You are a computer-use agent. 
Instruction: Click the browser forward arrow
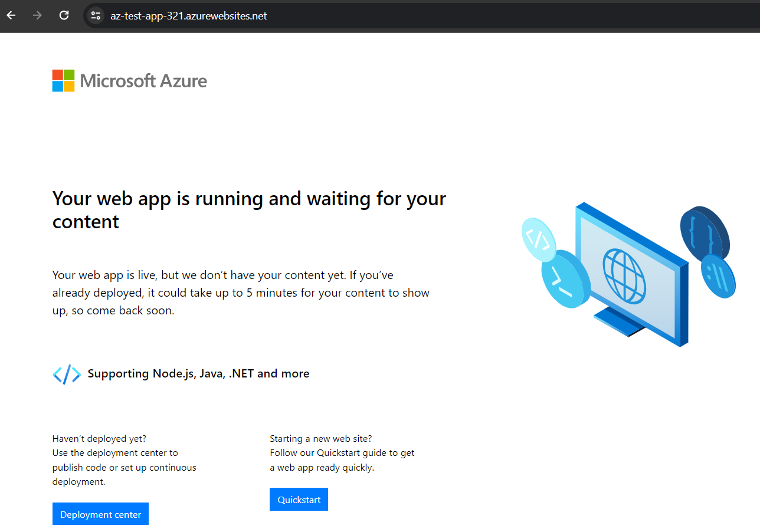38,16
